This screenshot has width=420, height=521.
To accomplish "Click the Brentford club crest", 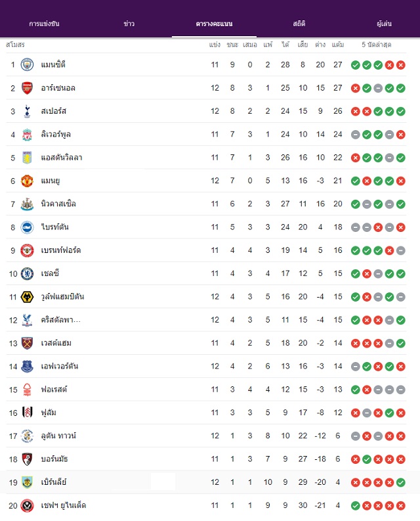I will tap(27, 250).
